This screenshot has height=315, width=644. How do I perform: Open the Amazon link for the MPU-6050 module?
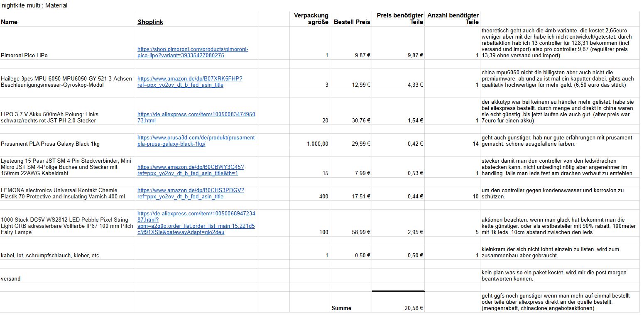[190, 82]
